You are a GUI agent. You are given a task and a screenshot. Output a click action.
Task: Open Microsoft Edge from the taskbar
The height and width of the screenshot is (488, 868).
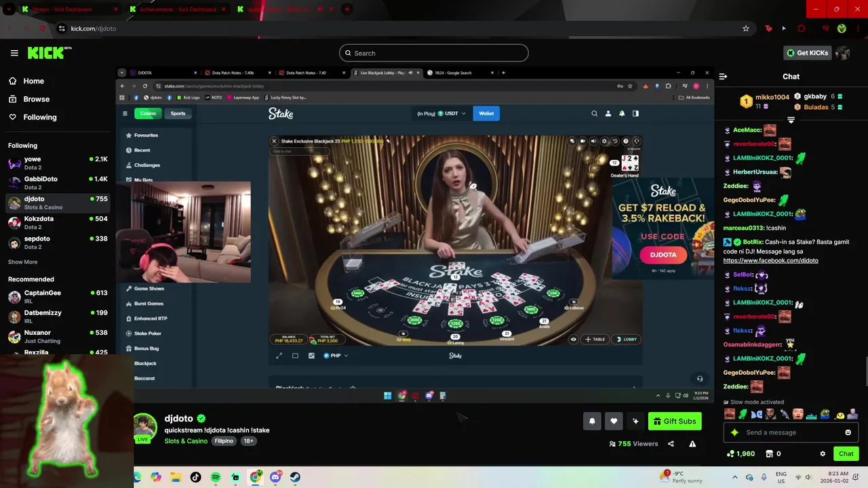coord(136,477)
